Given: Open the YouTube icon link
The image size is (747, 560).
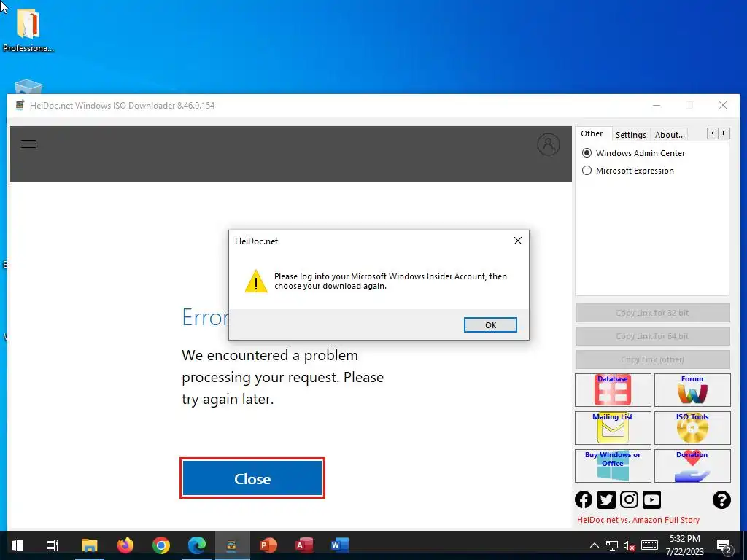Looking at the screenshot, I should [651, 499].
